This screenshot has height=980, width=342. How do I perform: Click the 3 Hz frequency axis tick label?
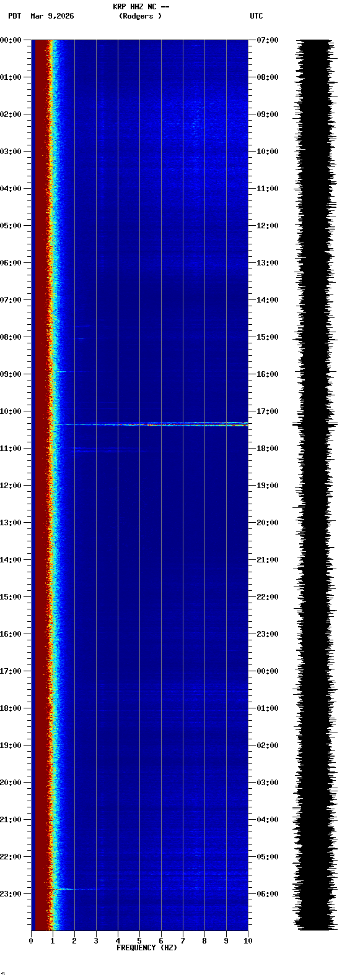coord(96,941)
